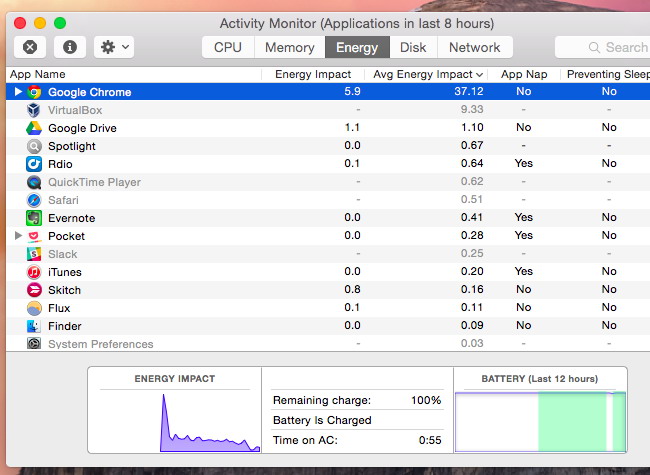
Task: Select the Pocket row name
Action: 66,236
